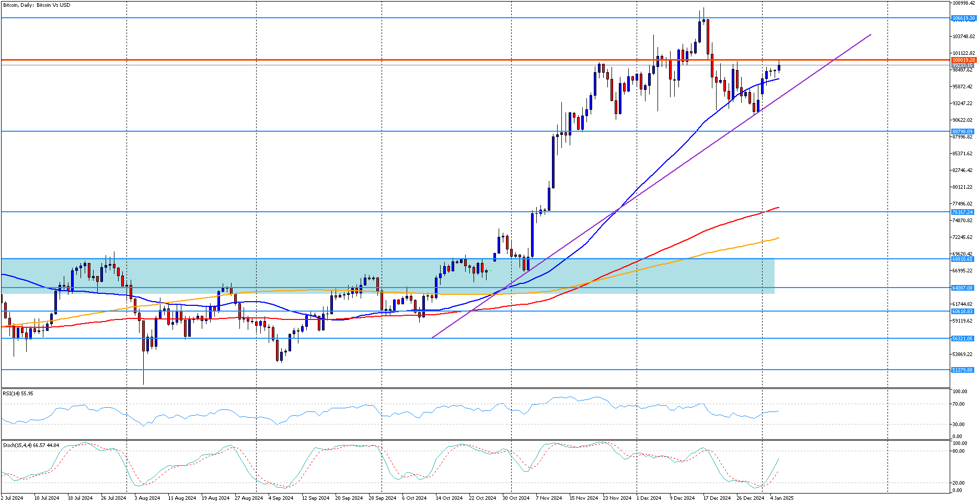Select the light blue shaded rectangle zone
The image size is (980, 504).
coord(388,276)
